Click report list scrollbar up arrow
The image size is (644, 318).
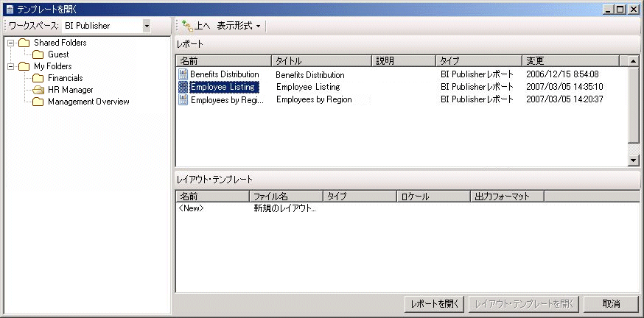point(634,62)
